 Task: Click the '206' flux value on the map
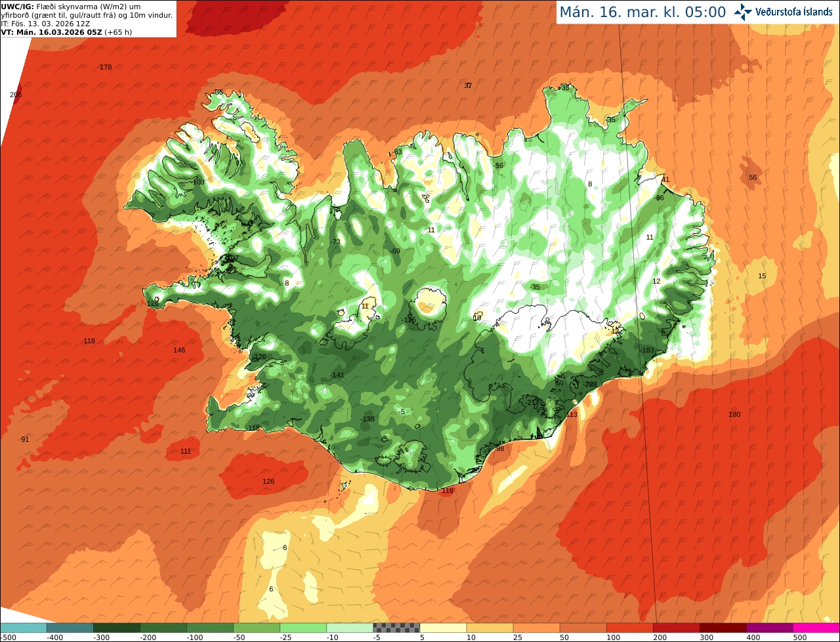click(x=16, y=95)
